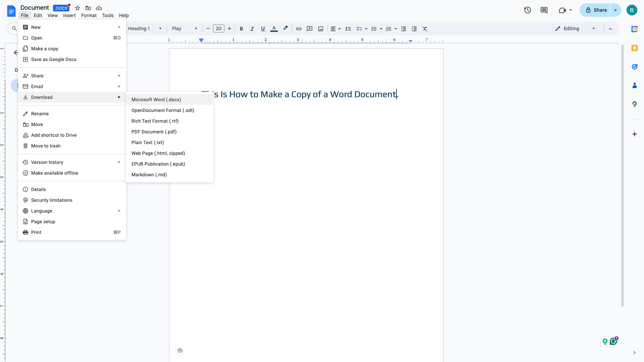The width and height of the screenshot is (644, 362).
Task: Open the Edit menu
Action: (38, 15)
